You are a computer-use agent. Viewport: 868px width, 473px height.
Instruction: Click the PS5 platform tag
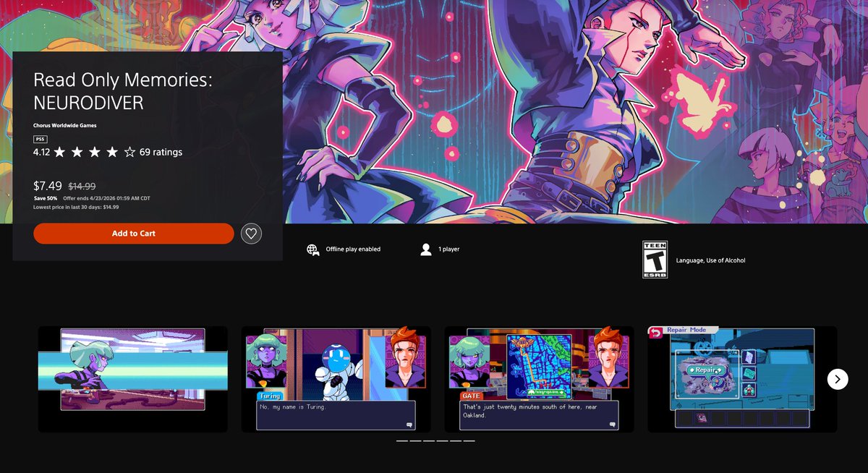pos(40,139)
